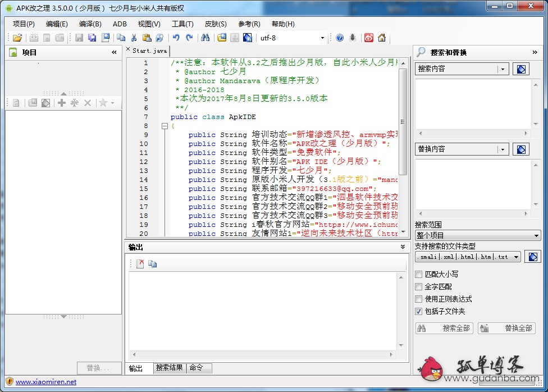The width and height of the screenshot is (548, 392).
Task: Click the help question mark icon
Action: 340,38
